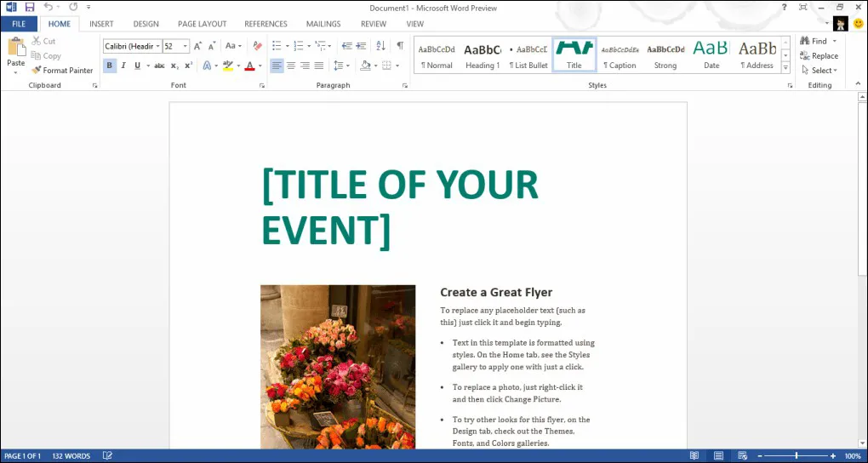Click the Replace button in Editing

(819, 56)
